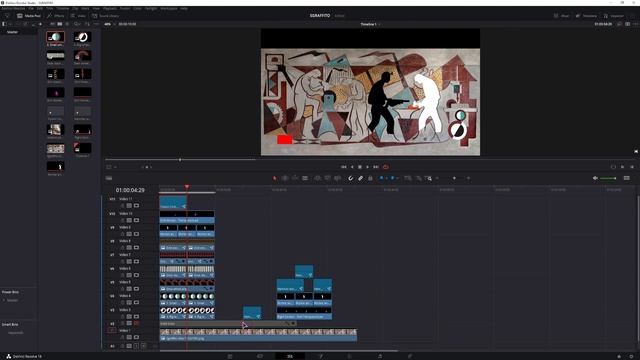Screen dimensions: 640x360
Task: Disable video track Video 10 monitor icon
Action: pos(136,220)
